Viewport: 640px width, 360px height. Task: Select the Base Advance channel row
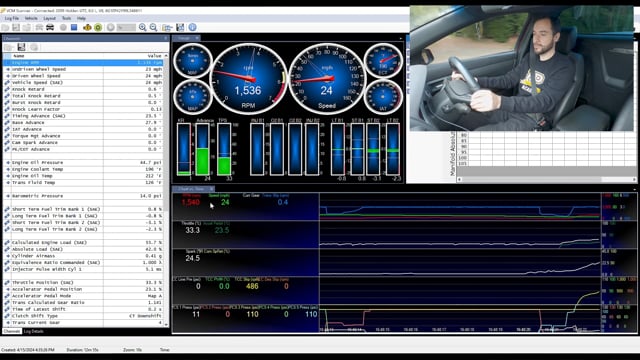point(83,122)
